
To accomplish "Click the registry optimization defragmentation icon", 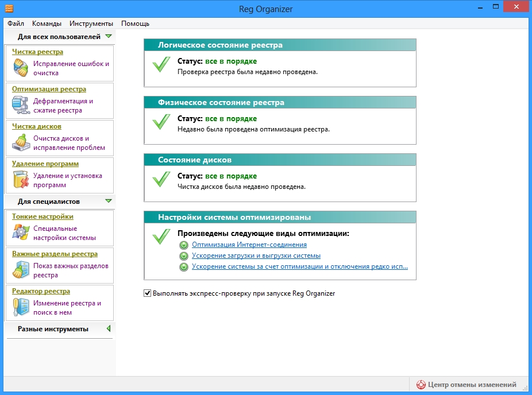I will 21,104.
